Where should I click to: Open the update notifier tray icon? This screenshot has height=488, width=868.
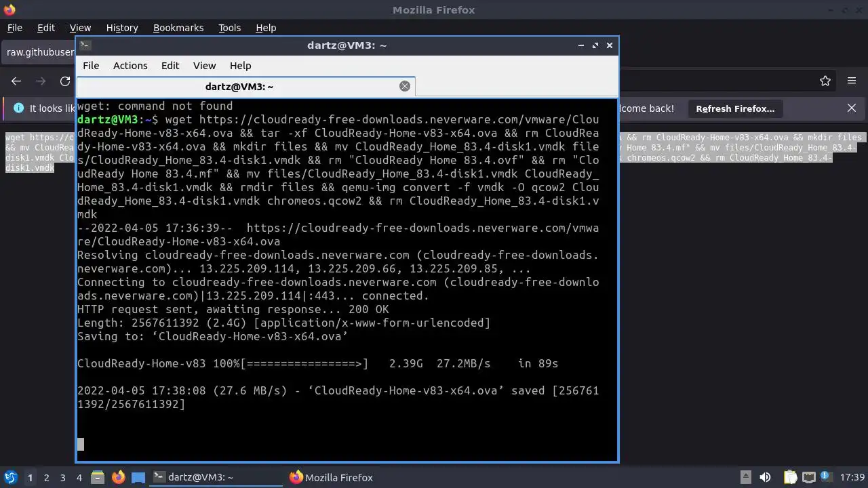pos(827,477)
